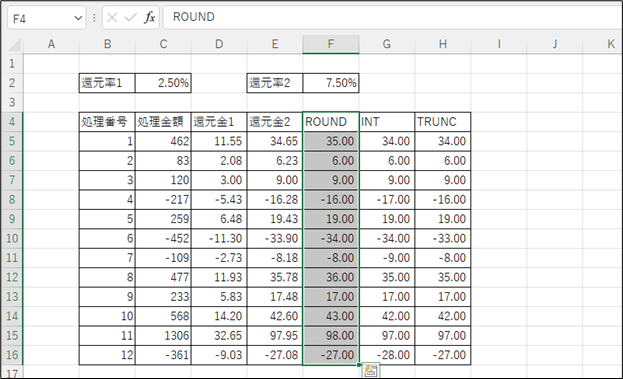Click the Insert Function fx icon
The height and width of the screenshot is (379, 623).
point(149,17)
